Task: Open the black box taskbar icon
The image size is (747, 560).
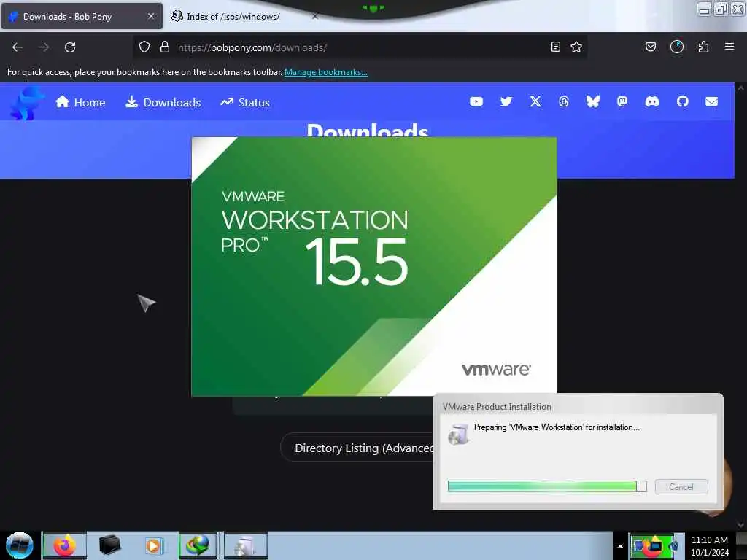Action: coord(109,545)
